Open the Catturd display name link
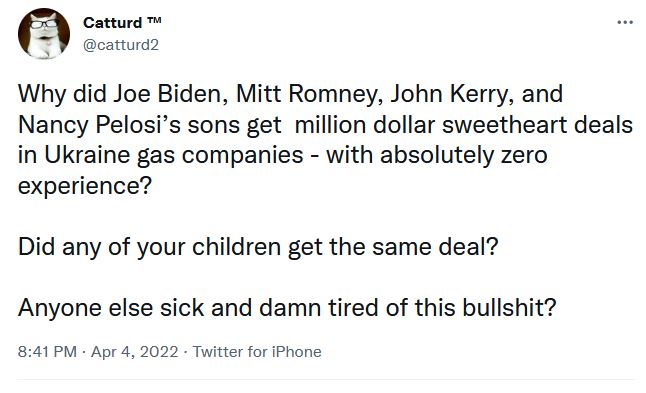The width and height of the screenshot is (646, 393). (x=112, y=23)
